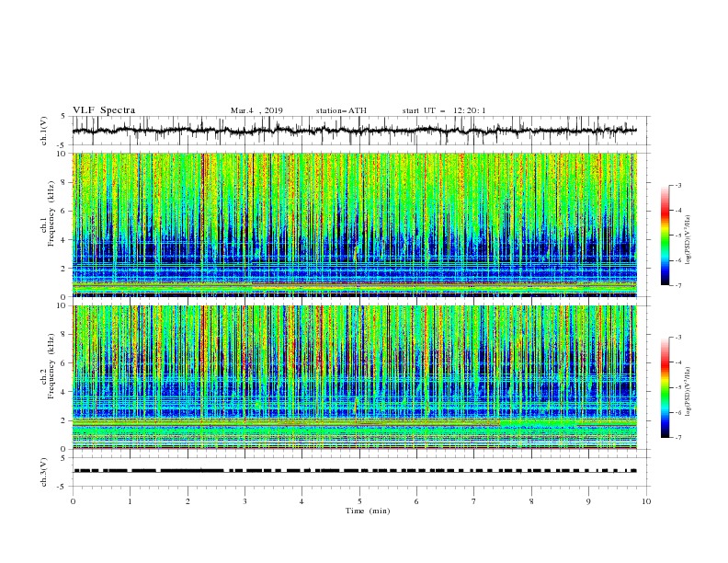This screenshot has width=728, height=563.
Task: Click the ch.3 black segmented bar trace
Action: pos(355,471)
